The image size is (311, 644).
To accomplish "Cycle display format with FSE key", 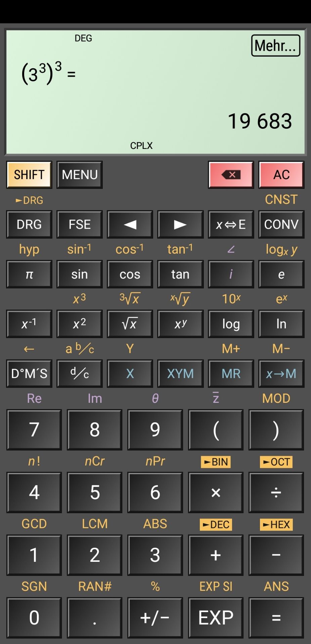I will click(80, 224).
